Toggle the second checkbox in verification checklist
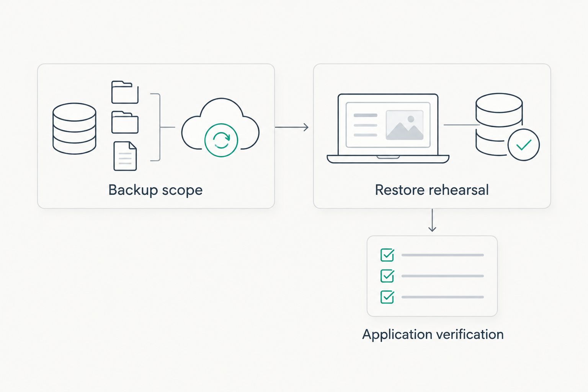Image resolution: width=588 pixels, height=392 pixels. point(387,276)
